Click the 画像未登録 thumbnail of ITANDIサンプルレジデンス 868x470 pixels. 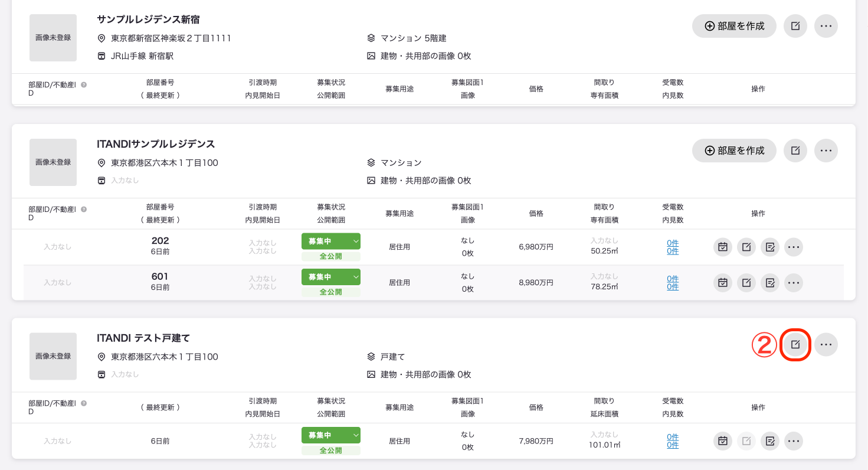coord(53,162)
